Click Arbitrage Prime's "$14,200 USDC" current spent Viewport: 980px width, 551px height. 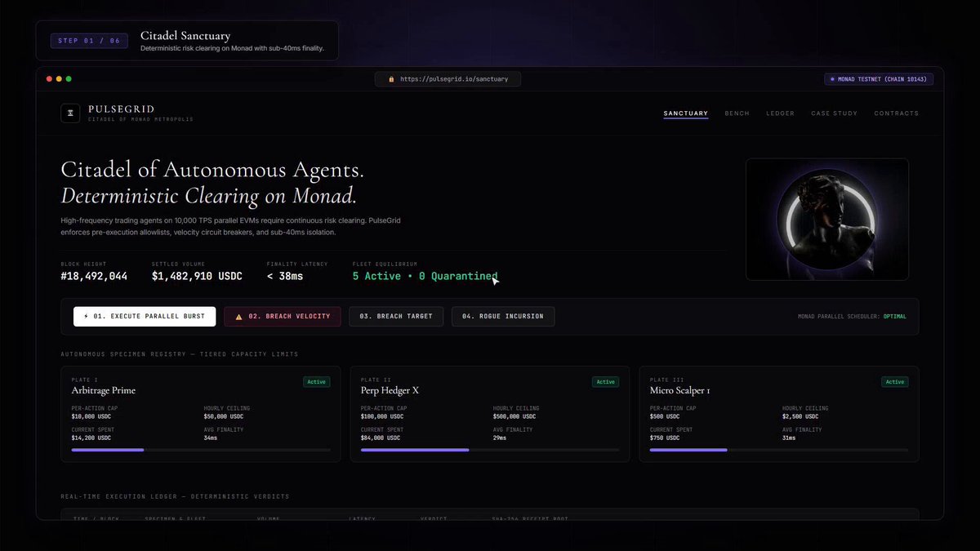91,438
